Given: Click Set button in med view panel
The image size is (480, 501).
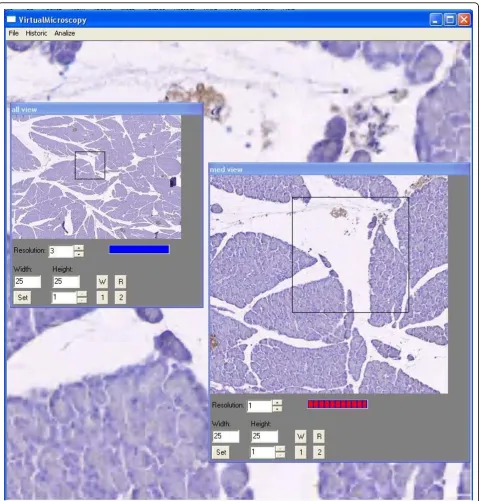Looking at the screenshot, I should (x=221, y=452).
